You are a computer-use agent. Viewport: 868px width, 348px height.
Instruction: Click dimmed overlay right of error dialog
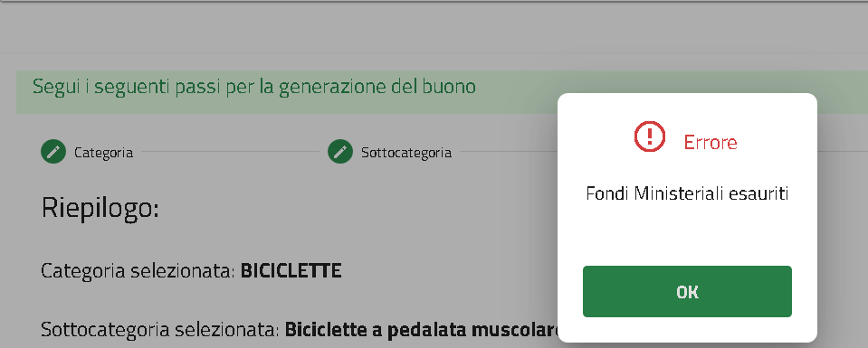pyautogui.click(x=842, y=221)
